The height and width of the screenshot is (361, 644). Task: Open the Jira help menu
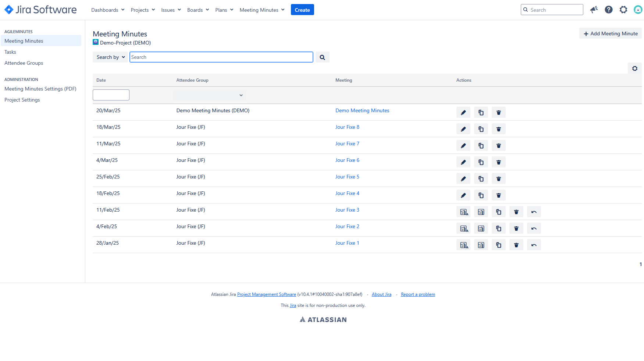click(x=608, y=10)
